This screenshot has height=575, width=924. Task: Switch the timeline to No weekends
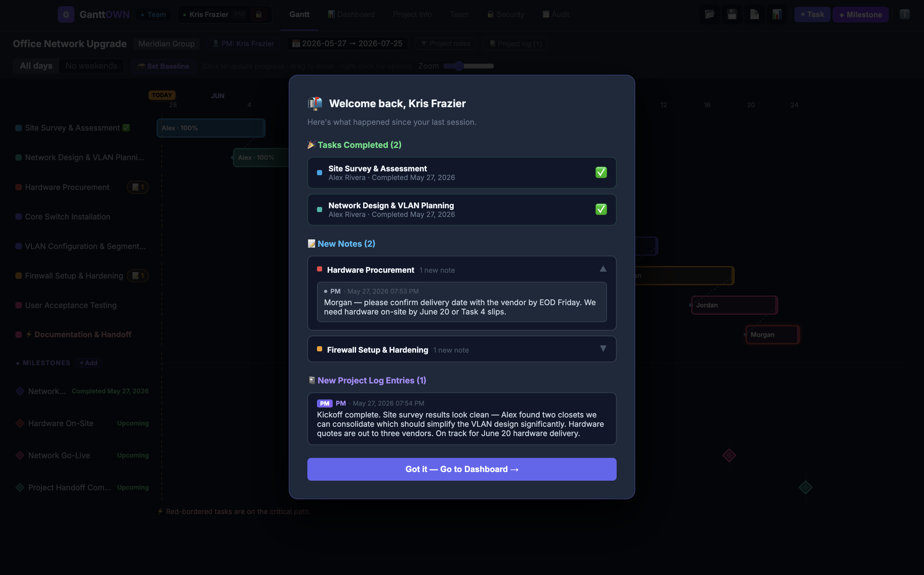91,66
